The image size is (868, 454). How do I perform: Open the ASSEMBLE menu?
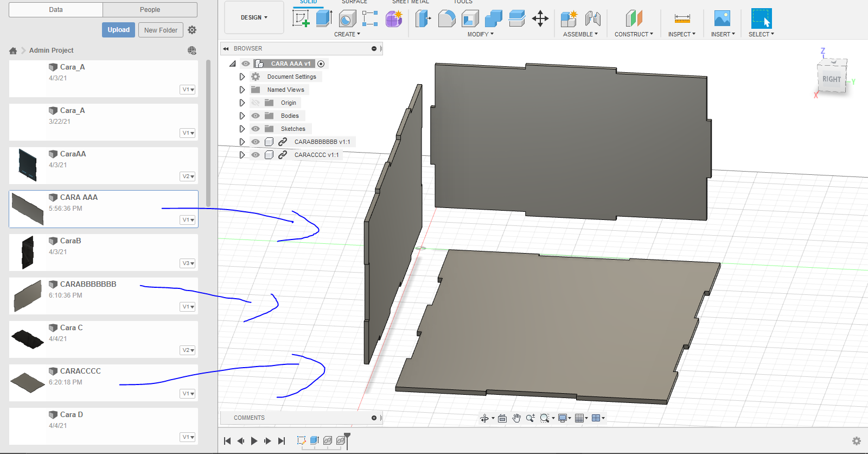tap(580, 34)
